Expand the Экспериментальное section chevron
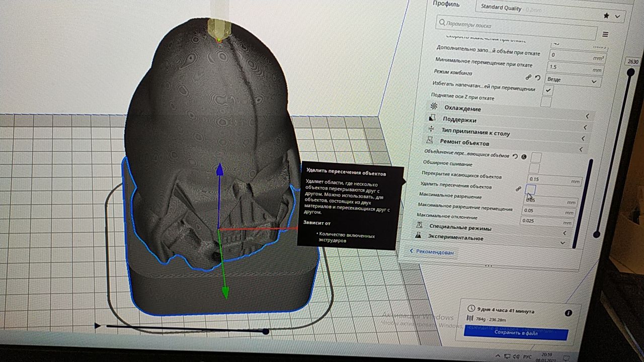Image resolution: width=644 pixels, height=362 pixels. [x=562, y=243]
